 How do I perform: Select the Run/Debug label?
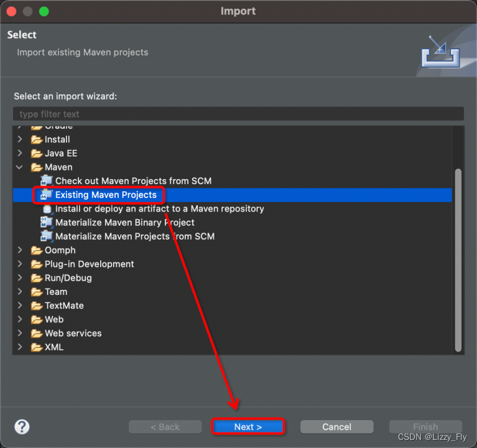[x=68, y=278]
